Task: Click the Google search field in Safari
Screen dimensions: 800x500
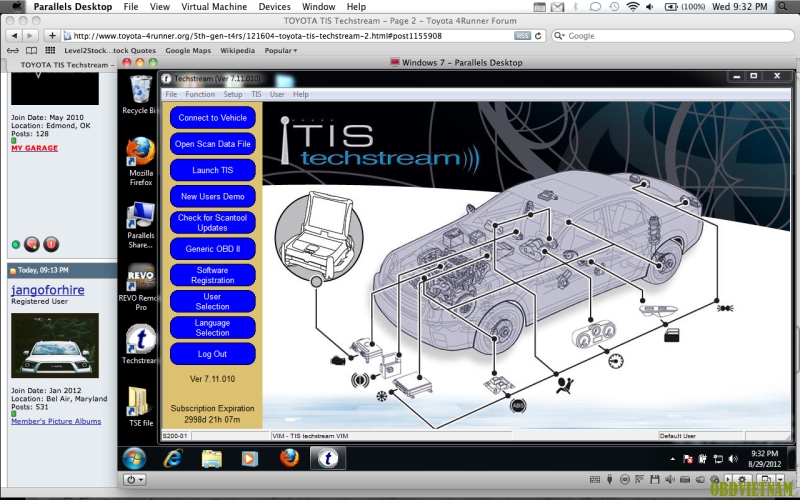Action: pos(673,36)
